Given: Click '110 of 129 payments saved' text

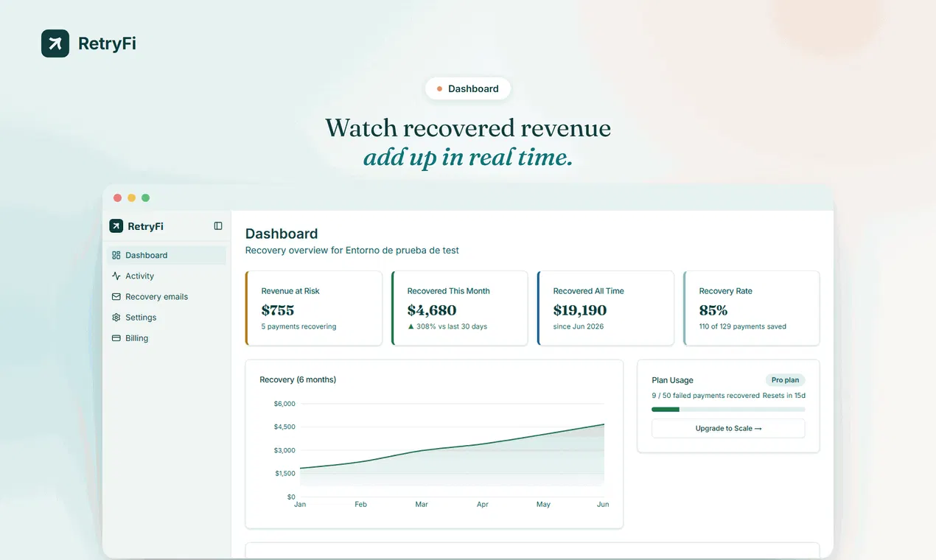Looking at the screenshot, I should pos(743,326).
